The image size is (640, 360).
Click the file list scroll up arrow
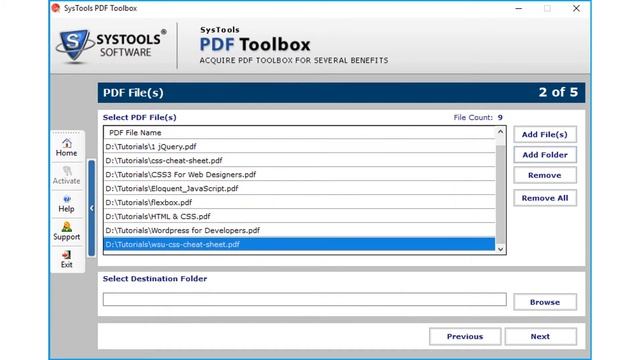[x=500, y=132]
